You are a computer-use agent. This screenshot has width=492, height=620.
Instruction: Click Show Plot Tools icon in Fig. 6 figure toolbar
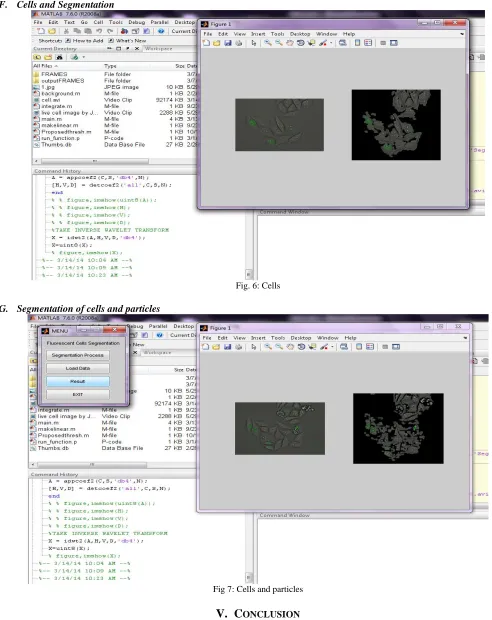394,43
